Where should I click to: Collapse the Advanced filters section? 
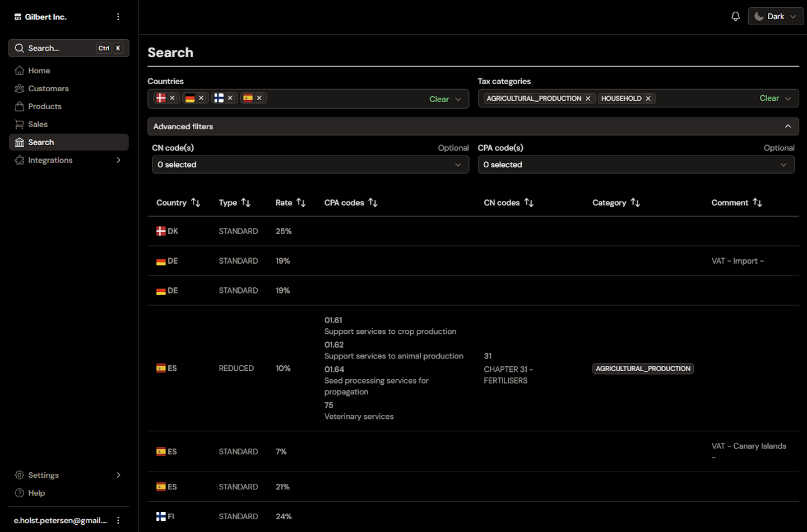[x=473, y=127]
